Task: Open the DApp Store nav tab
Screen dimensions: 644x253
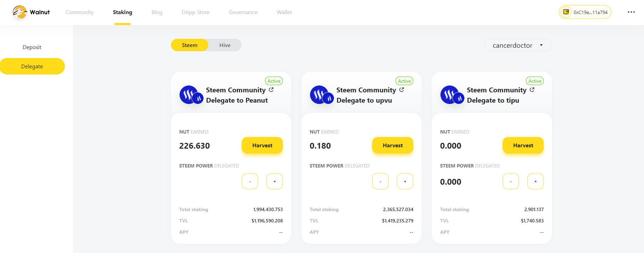Action: tap(196, 12)
